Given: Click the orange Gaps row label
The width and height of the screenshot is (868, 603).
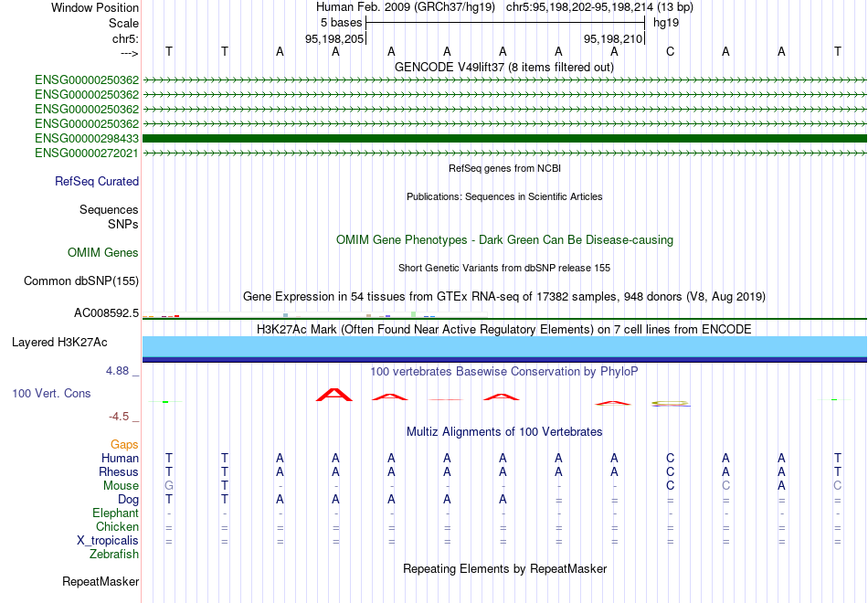Looking at the screenshot, I should [x=124, y=444].
